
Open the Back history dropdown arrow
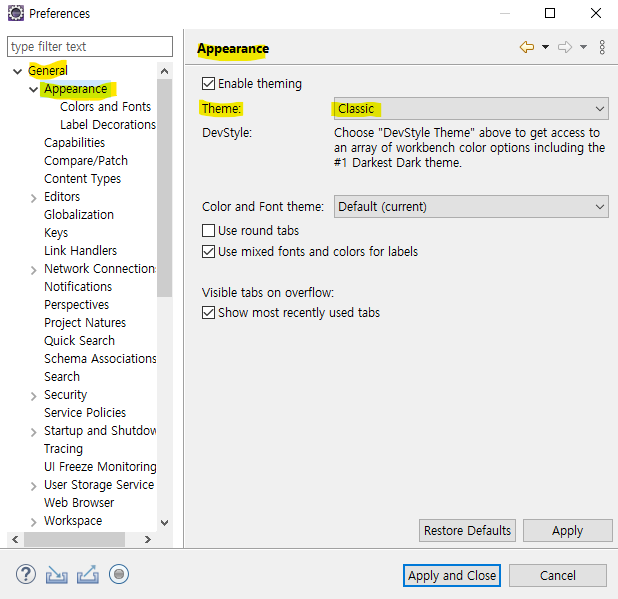click(545, 47)
